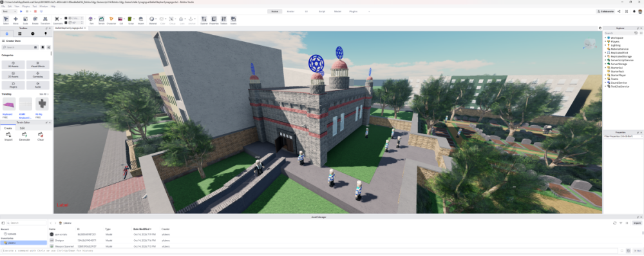This screenshot has height=256, width=644.
Task: Close the open place file tab
Action: click(86, 28)
